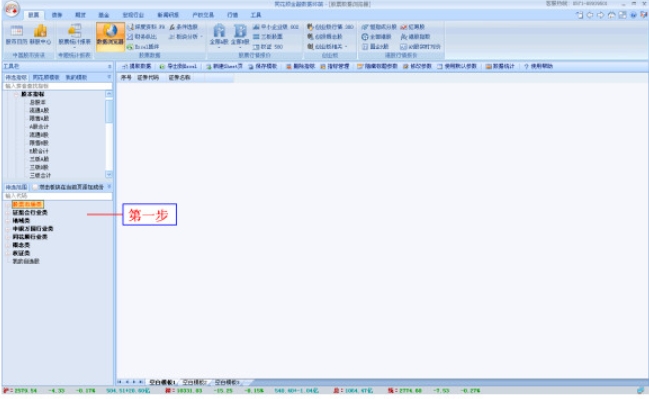The image size is (649, 399).
Task: Click the forward arrow icon at top right
Action: tap(601, 15)
